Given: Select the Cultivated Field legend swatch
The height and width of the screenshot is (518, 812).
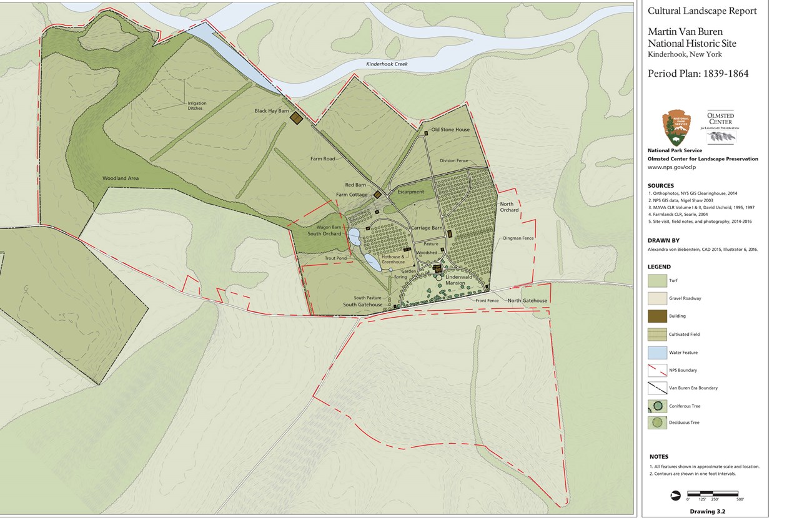Looking at the screenshot, I should click(657, 335).
